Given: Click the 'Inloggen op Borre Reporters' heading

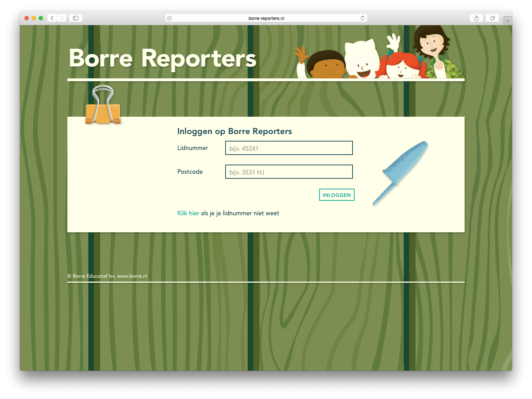Looking at the screenshot, I should tap(234, 131).
